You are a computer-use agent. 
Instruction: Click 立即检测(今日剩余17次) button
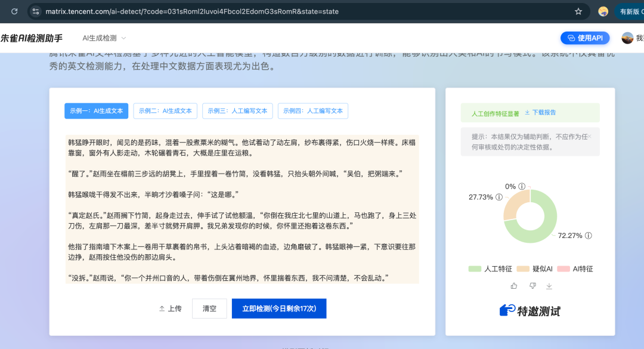tap(279, 308)
